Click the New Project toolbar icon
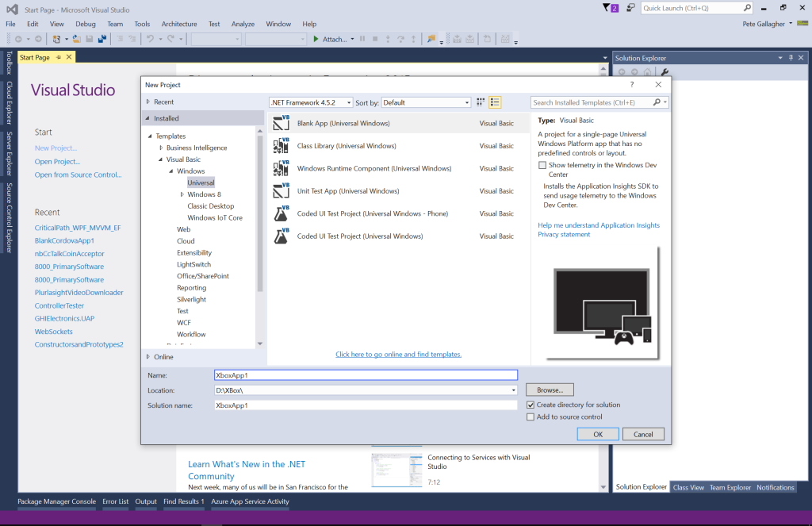The image size is (812, 526). click(57, 39)
